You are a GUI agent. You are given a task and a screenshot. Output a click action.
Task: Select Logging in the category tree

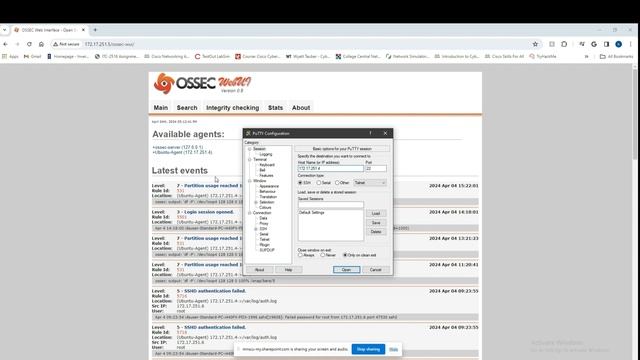266,154
